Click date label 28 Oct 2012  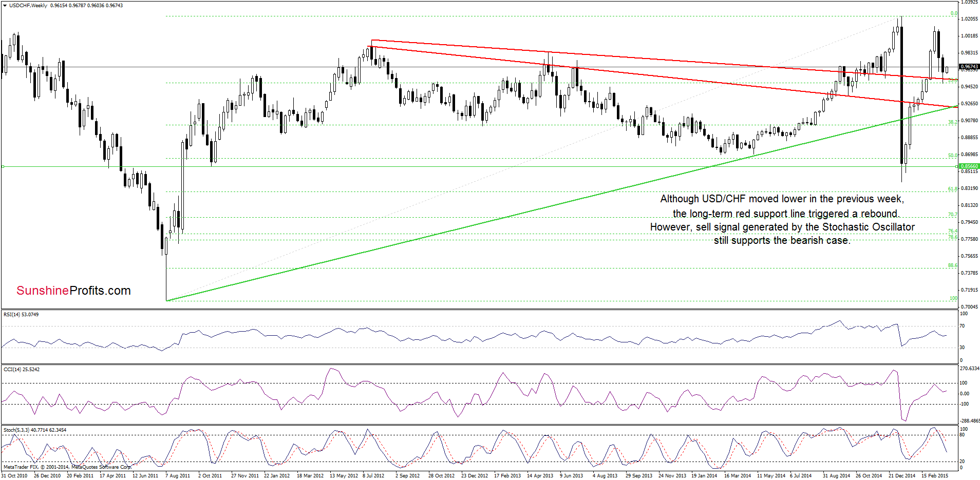tap(441, 476)
